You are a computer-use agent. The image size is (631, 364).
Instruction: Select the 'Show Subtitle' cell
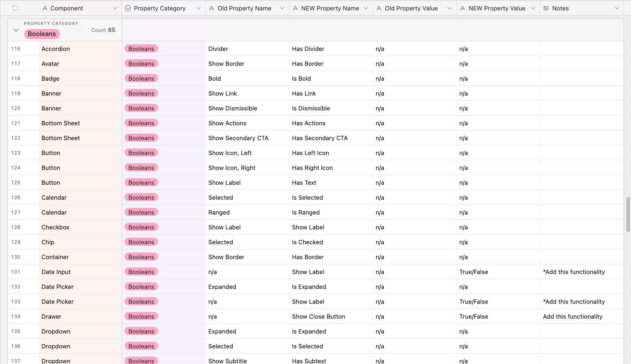pyautogui.click(x=247, y=359)
